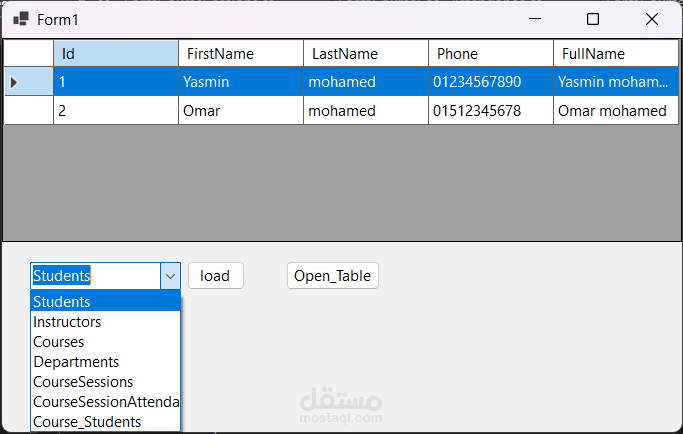Screen dimensions: 683x434
Task: Click the load button
Action: (216, 276)
